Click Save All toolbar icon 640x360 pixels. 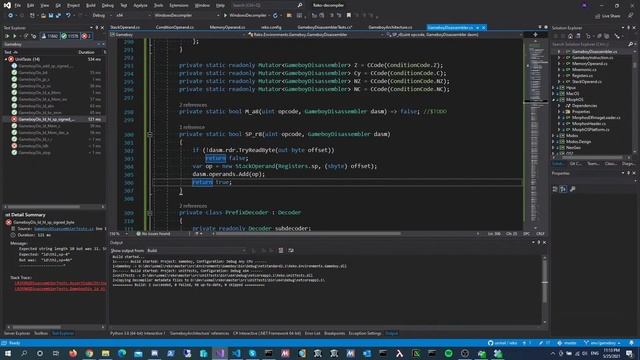58,16
